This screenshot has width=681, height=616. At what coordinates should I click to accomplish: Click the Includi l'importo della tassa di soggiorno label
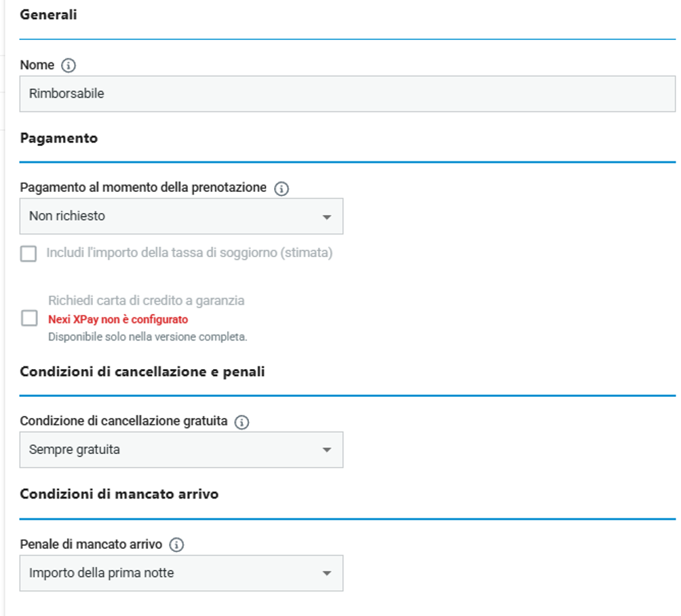point(189,253)
